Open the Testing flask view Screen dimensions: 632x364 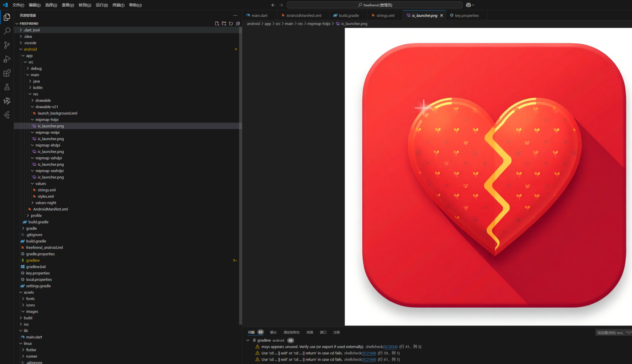[7, 87]
